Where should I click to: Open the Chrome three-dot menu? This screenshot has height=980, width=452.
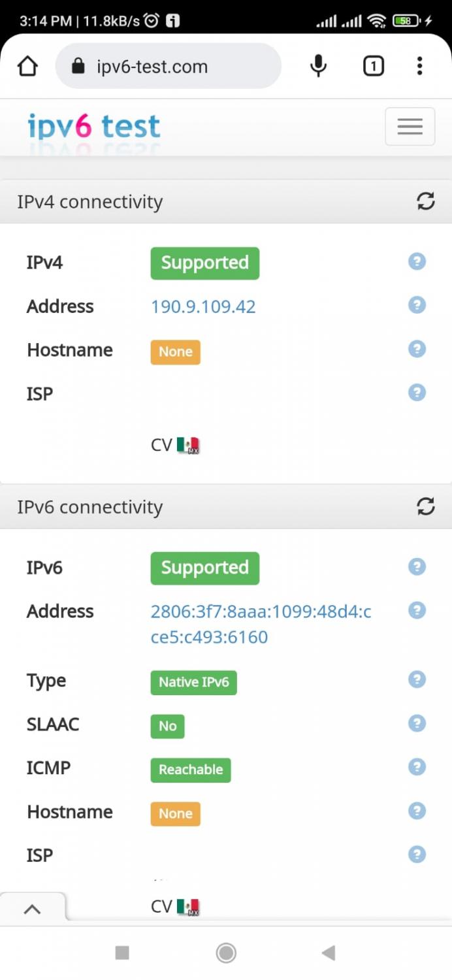(x=419, y=66)
